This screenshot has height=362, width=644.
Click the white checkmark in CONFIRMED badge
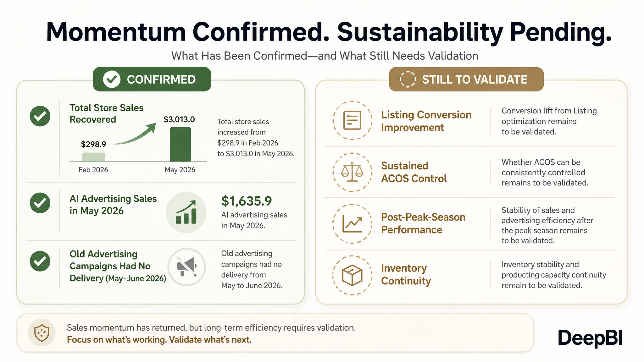pyautogui.click(x=112, y=79)
